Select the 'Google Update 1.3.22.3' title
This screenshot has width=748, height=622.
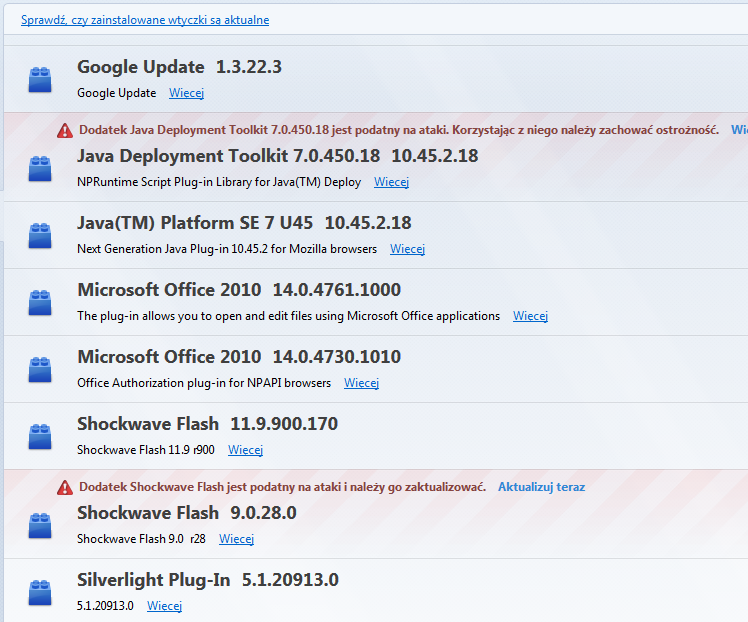[x=179, y=67]
